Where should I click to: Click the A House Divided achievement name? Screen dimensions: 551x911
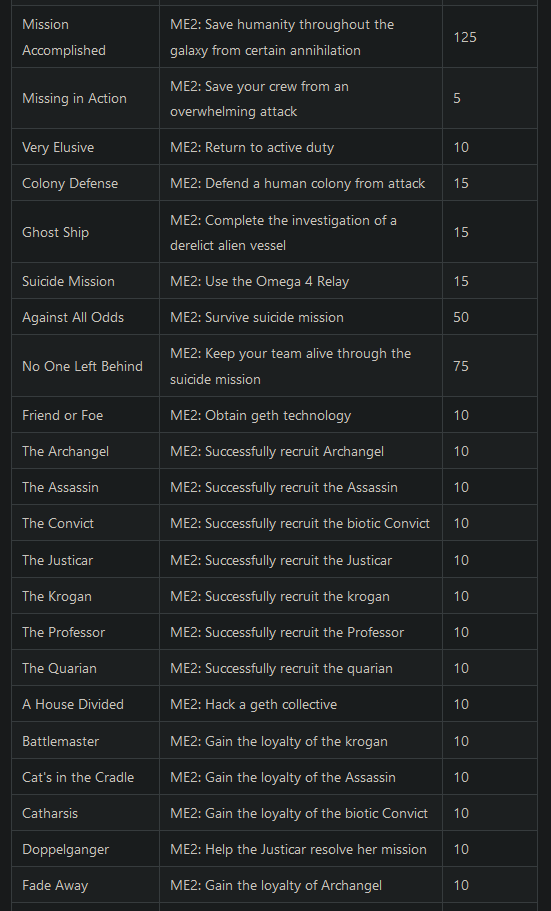73,704
